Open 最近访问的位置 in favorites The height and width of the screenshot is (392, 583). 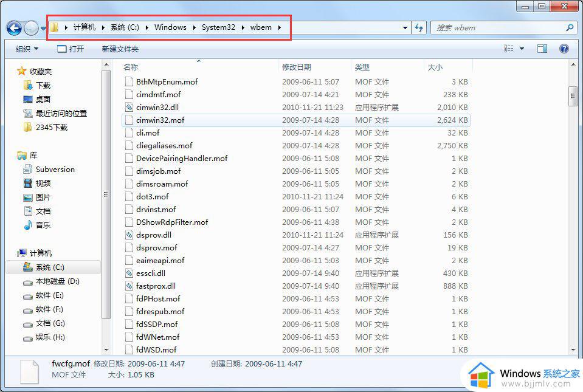55,113
